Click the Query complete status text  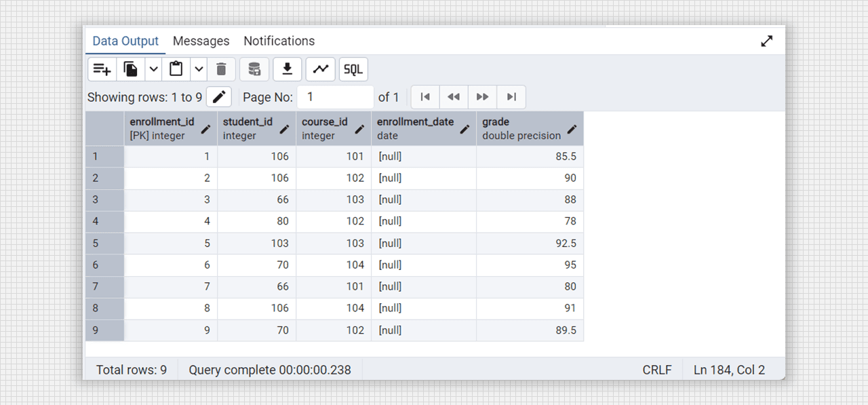pyautogui.click(x=270, y=370)
